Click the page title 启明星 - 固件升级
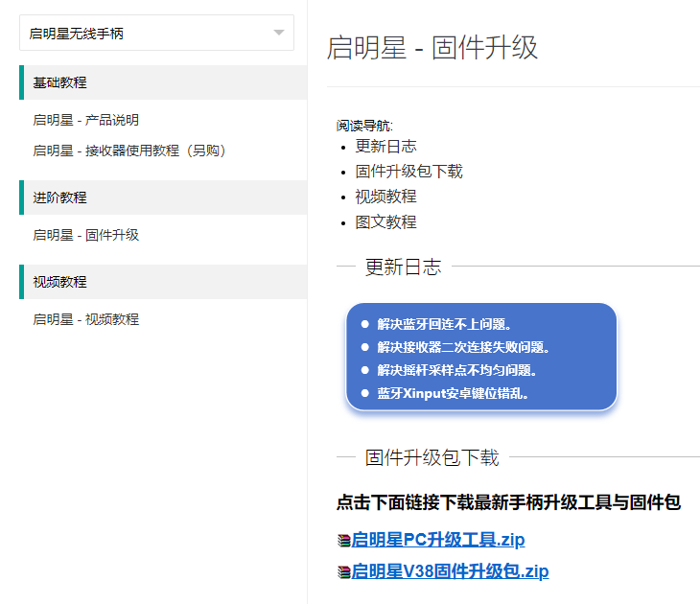Image resolution: width=700 pixels, height=604 pixels. (x=432, y=47)
